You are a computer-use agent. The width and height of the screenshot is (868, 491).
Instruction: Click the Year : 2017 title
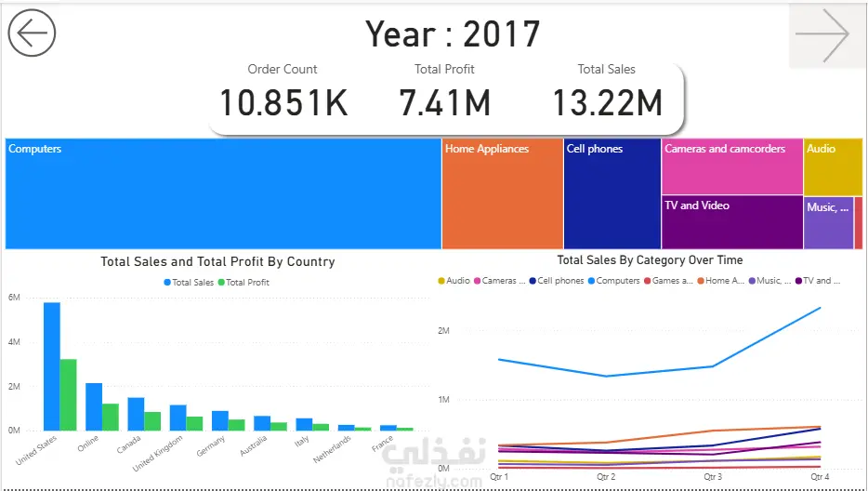pyautogui.click(x=453, y=34)
